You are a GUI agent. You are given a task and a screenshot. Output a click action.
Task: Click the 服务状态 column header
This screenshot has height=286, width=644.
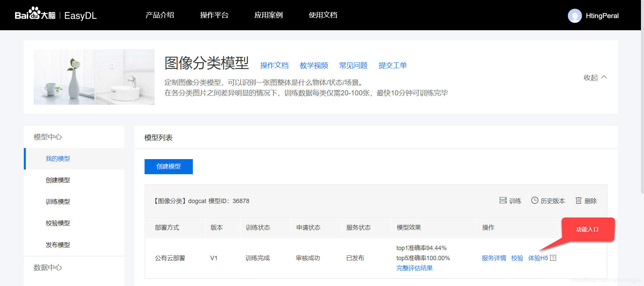click(x=358, y=227)
